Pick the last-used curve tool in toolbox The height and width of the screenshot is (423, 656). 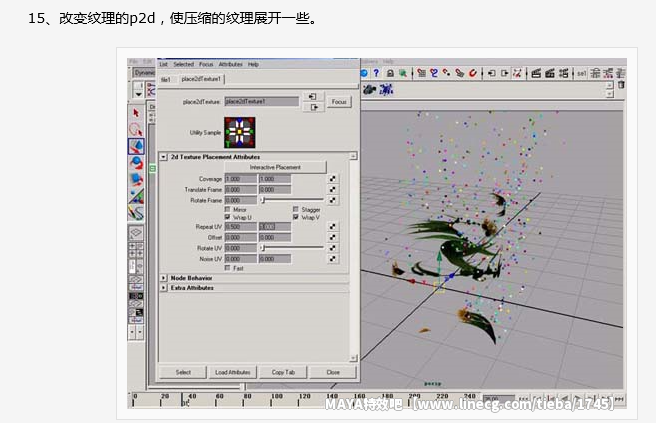pos(136,213)
